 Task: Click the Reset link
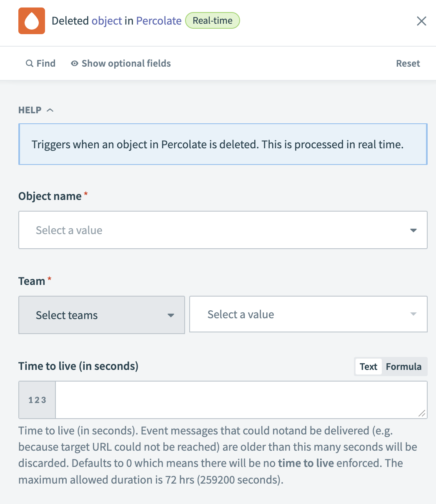pos(408,63)
